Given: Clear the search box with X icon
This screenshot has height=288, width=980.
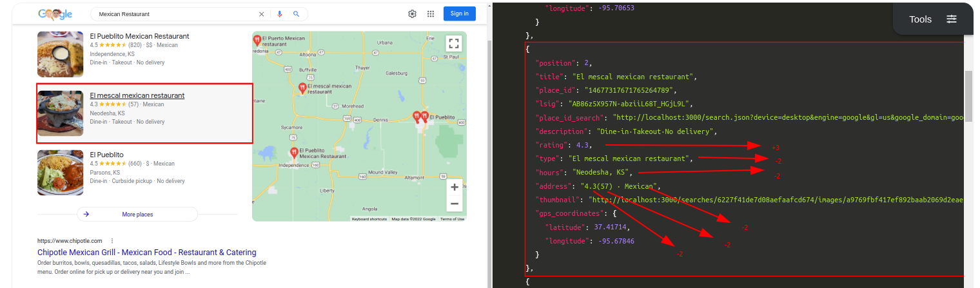Looking at the screenshot, I should (261, 14).
